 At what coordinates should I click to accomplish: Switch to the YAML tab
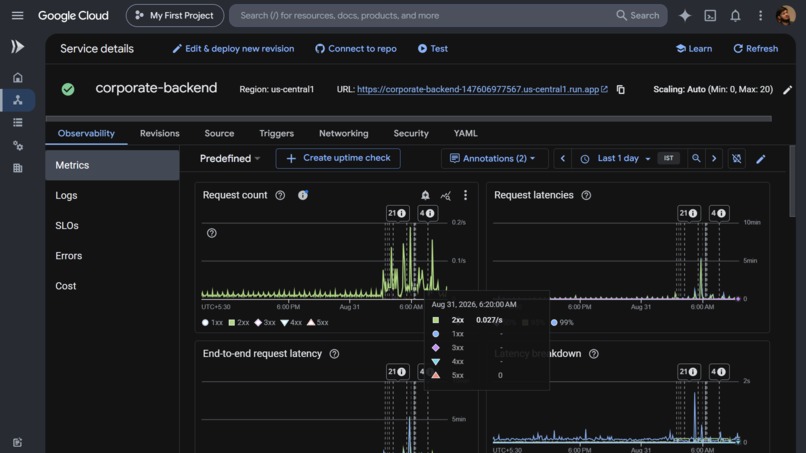pos(465,133)
